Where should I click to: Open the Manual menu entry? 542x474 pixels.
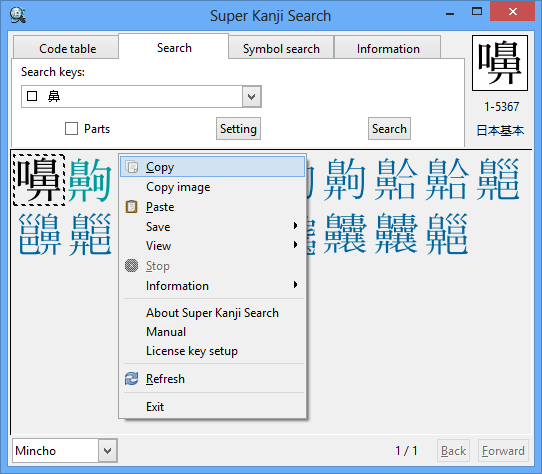212,332
